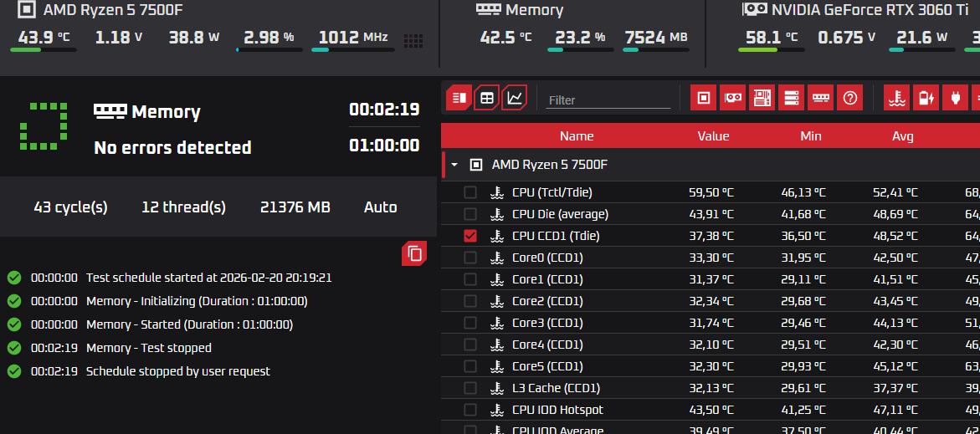The height and width of the screenshot is (434, 980).
Task: Check the CPU Die (average) checkbox
Action: 470,214
